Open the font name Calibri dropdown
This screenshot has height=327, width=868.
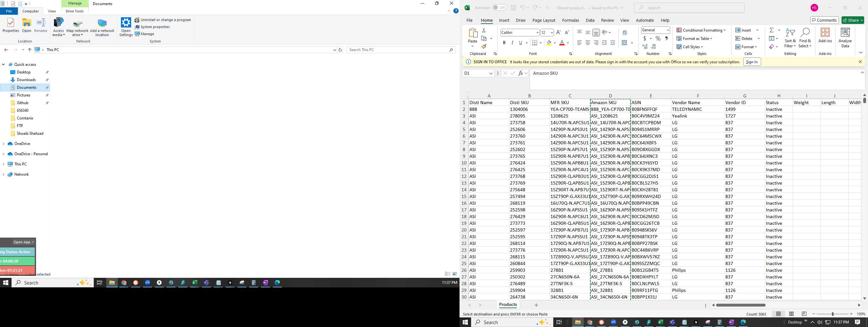pos(537,33)
